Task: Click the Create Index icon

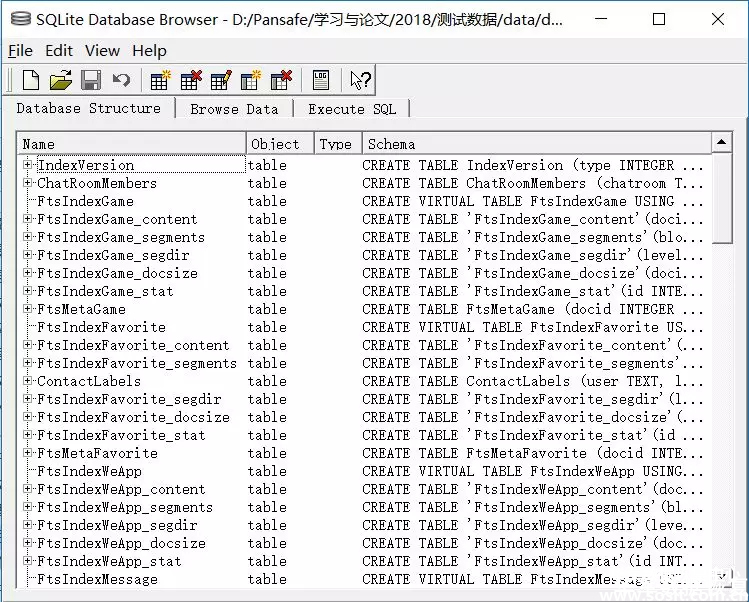Action: [251, 80]
